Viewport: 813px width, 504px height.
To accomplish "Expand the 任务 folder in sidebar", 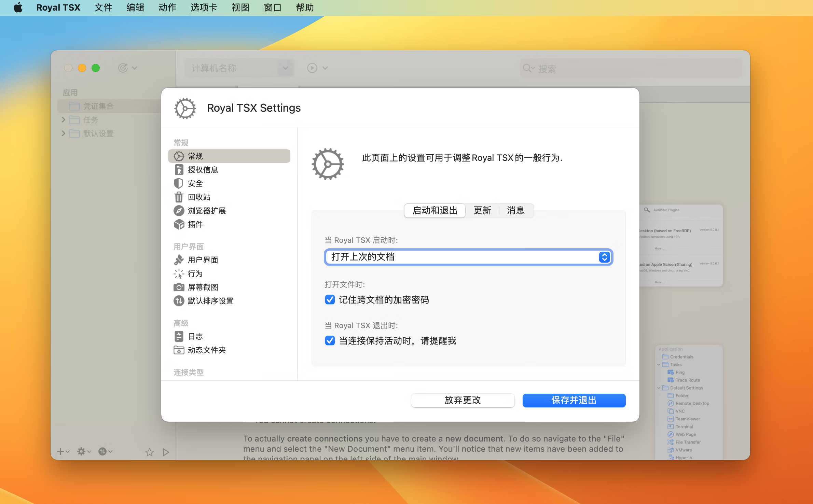I will [63, 120].
